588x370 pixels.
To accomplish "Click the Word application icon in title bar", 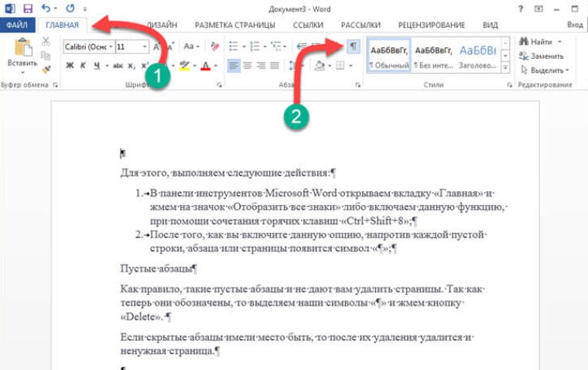I will [x=10, y=9].
